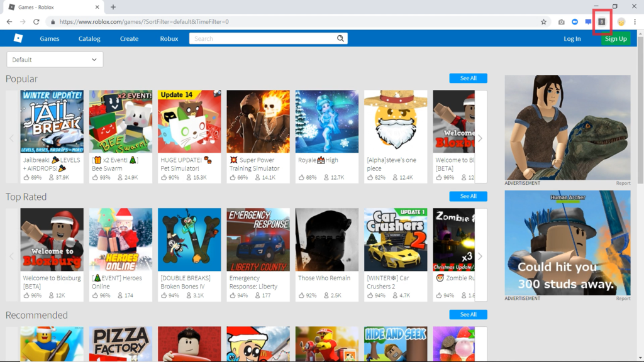The width and height of the screenshot is (644, 362).
Task: Reload the current page
Action: 36,22
